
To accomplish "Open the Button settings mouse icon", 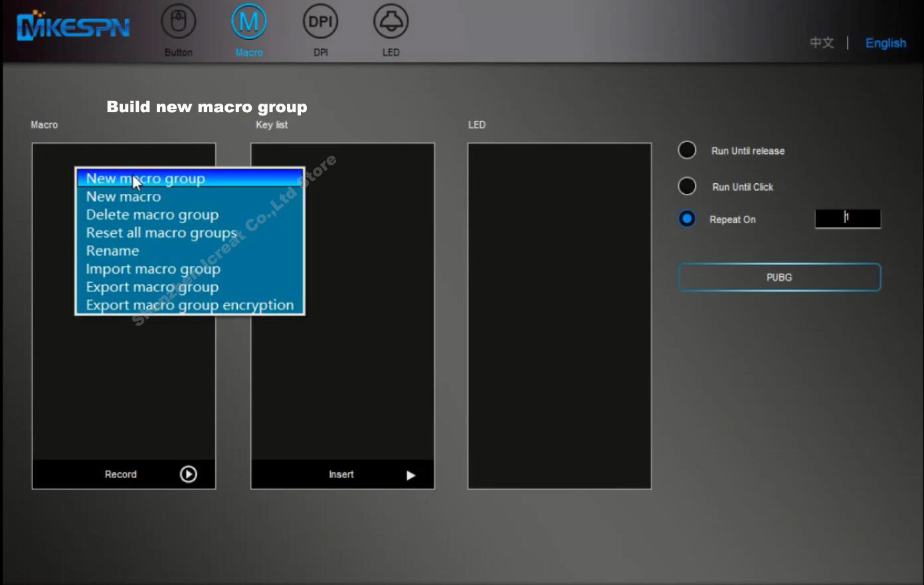I will coord(178,22).
